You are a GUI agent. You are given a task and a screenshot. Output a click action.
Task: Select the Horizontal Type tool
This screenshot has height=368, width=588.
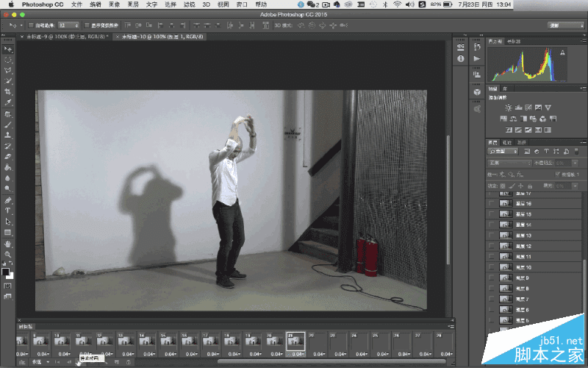7,210
